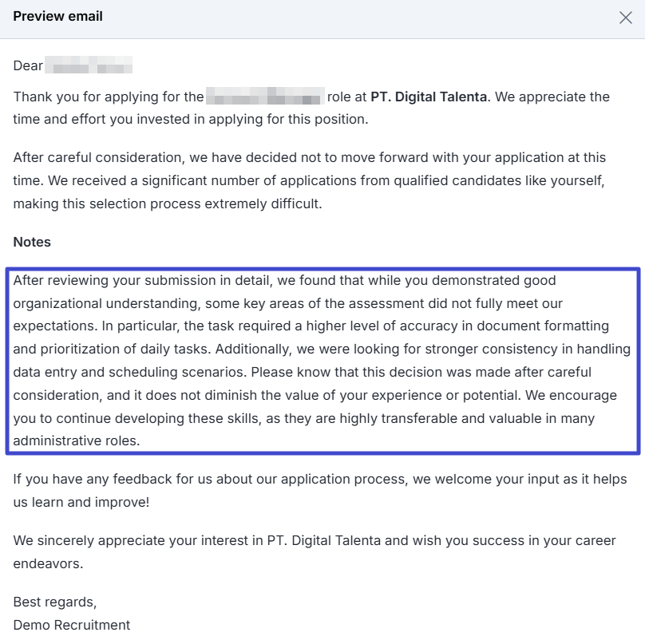Screen dimensions: 645x644
Task: Click the bold "Notes" heading
Action: coord(32,242)
